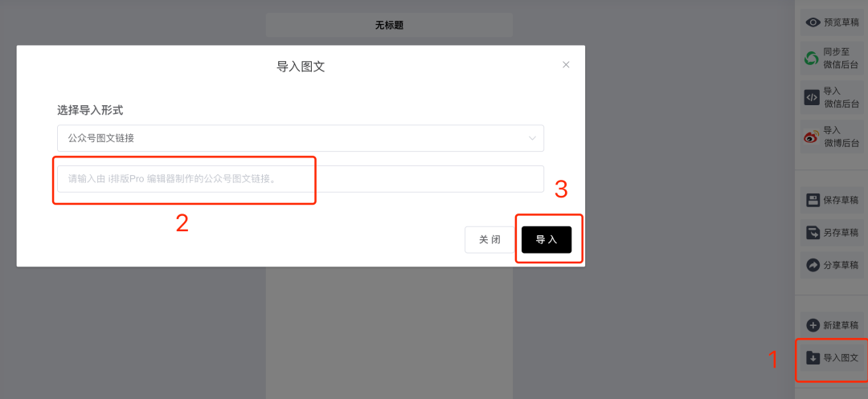Expand the dropdown chevron in 选择导入形式
This screenshot has width=868, height=399.
click(532, 138)
